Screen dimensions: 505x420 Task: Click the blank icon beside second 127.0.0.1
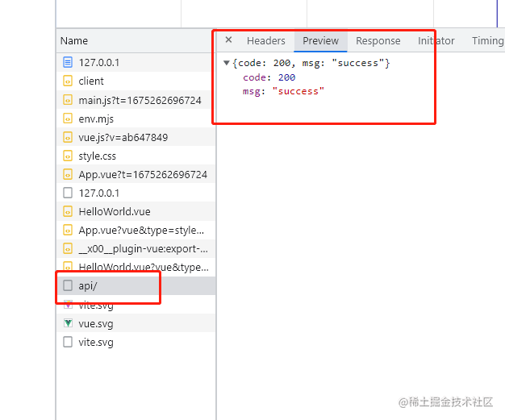point(68,193)
